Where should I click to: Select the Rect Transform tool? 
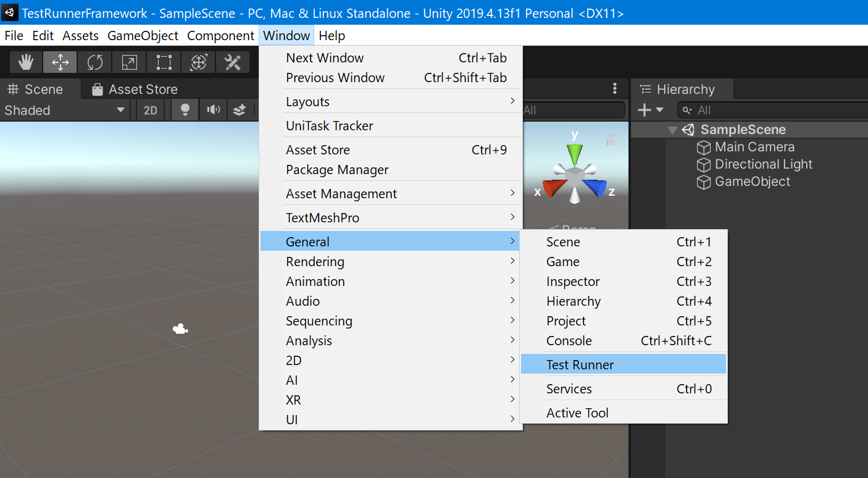coord(163,62)
